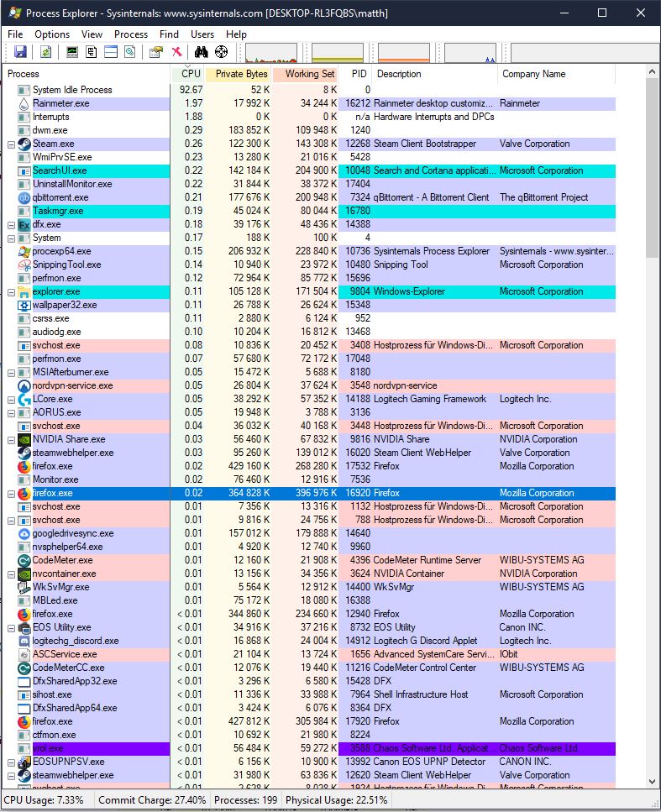The height and width of the screenshot is (812, 661).
Task: Open the View menu
Action: [92, 34]
